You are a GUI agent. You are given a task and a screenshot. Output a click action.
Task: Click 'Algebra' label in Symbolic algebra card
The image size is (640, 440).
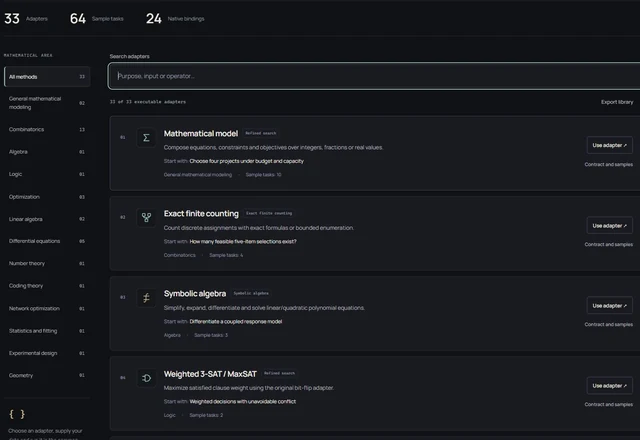tap(172, 335)
